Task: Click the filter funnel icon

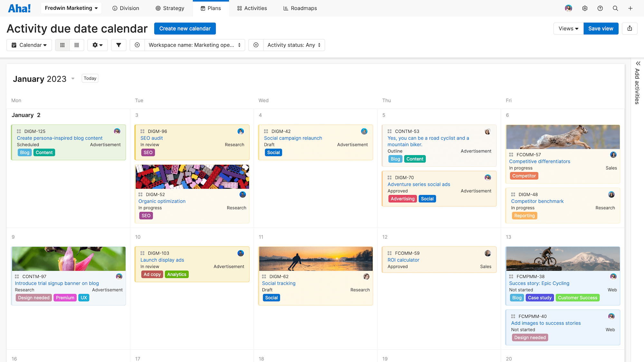Action: tap(118, 45)
